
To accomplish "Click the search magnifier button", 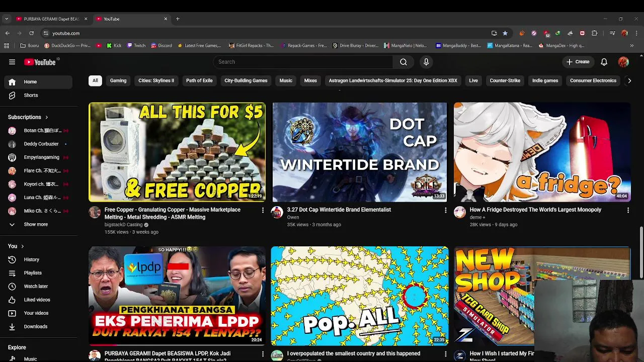I will click(404, 62).
